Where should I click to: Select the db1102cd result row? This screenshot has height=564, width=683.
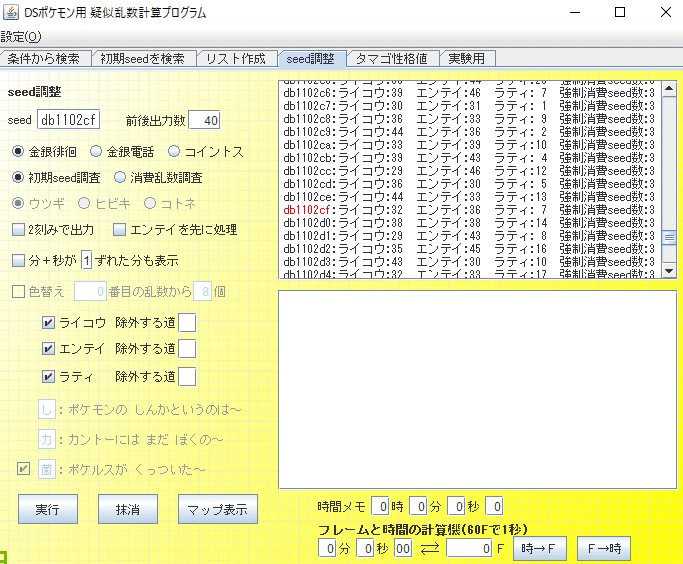pos(470,184)
